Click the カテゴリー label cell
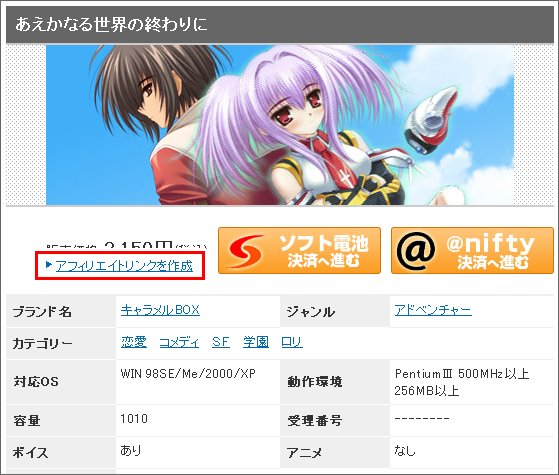The height and width of the screenshot is (475, 559). click(x=61, y=343)
